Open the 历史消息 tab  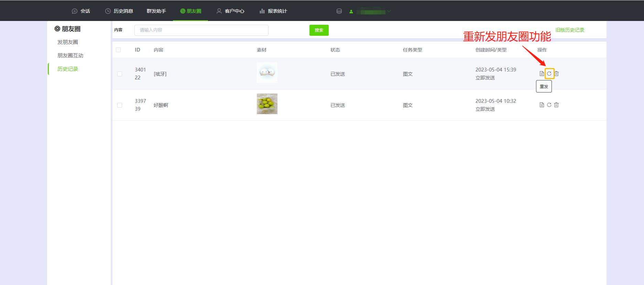(x=119, y=11)
